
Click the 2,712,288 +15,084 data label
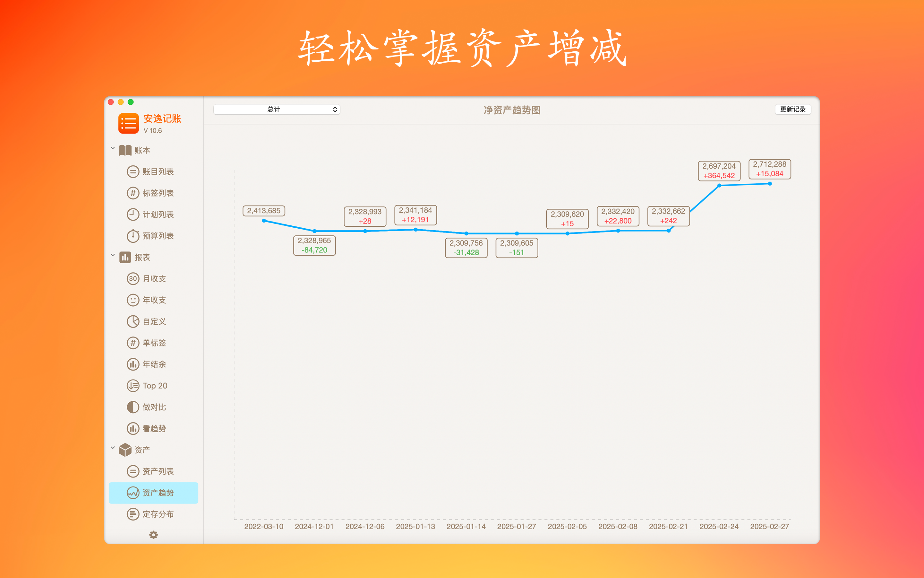point(769,169)
